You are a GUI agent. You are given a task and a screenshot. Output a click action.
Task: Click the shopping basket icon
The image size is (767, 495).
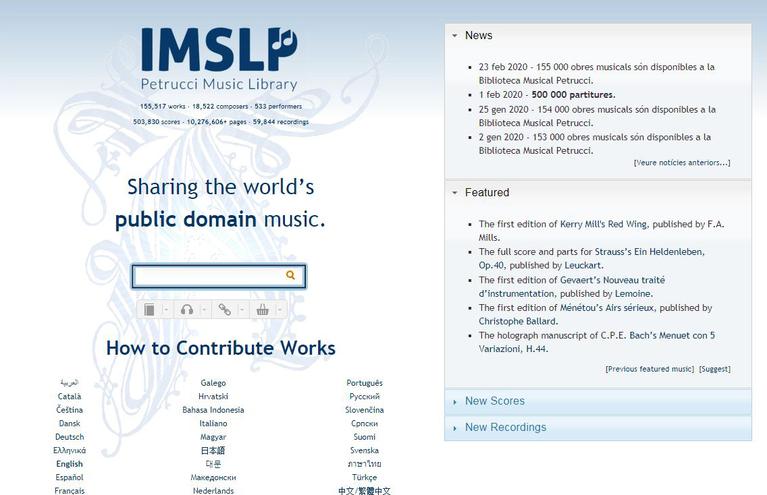pyautogui.click(x=263, y=310)
